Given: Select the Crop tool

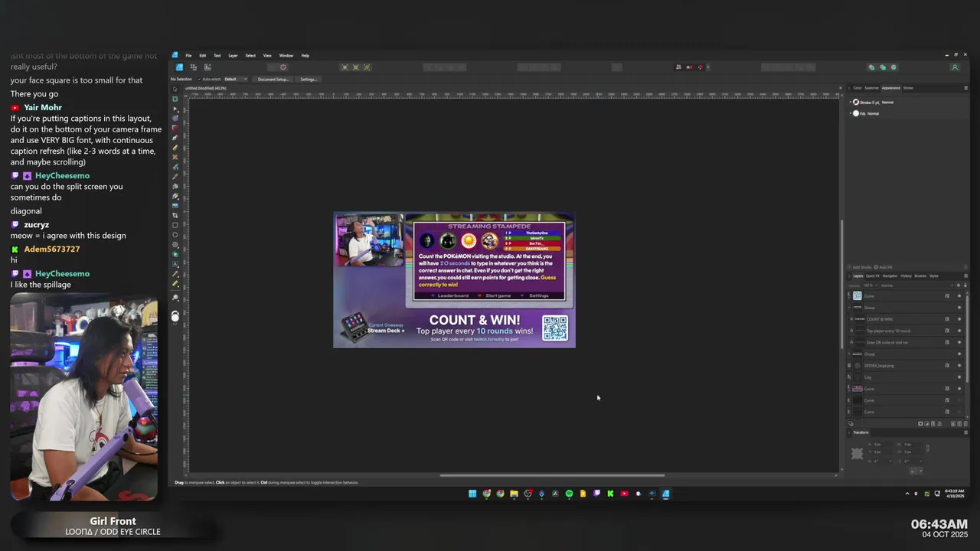Looking at the screenshot, I should pyautogui.click(x=175, y=215).
